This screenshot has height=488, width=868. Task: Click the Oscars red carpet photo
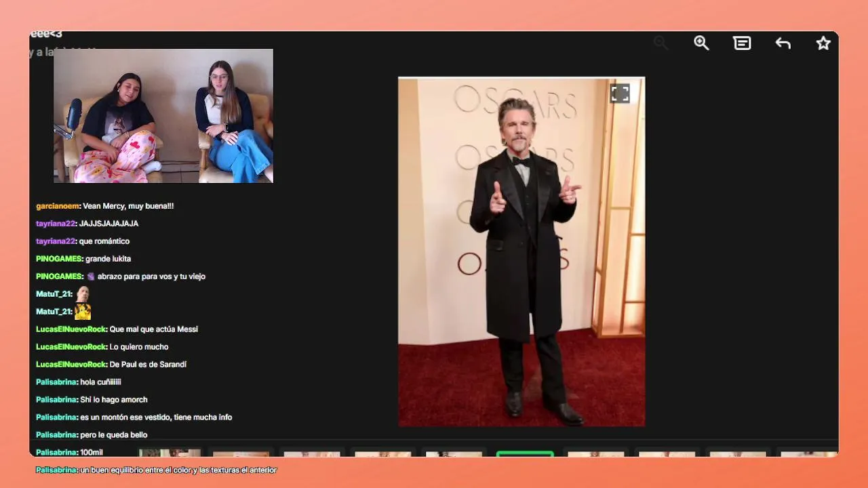[x=521, y=252]
